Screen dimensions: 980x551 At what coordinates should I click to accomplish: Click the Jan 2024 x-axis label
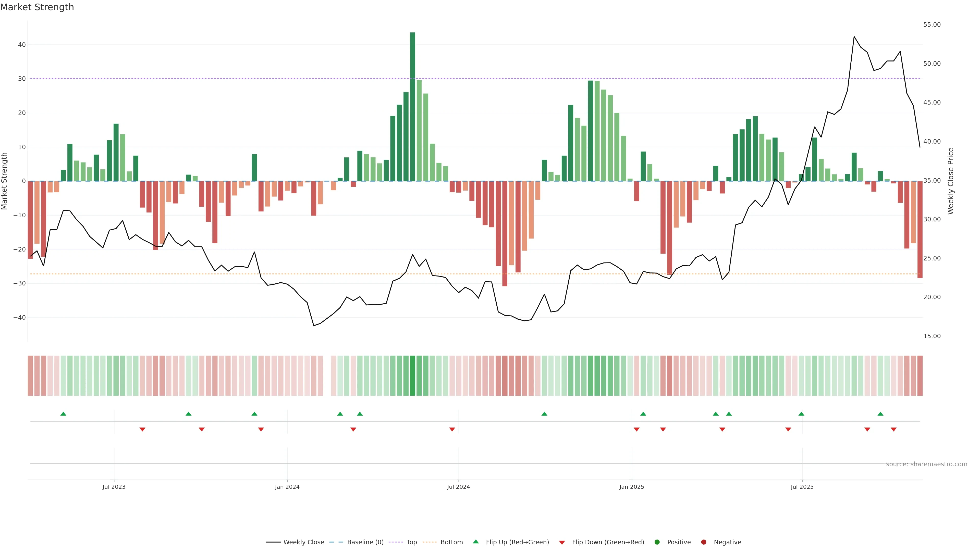(287, 487)
